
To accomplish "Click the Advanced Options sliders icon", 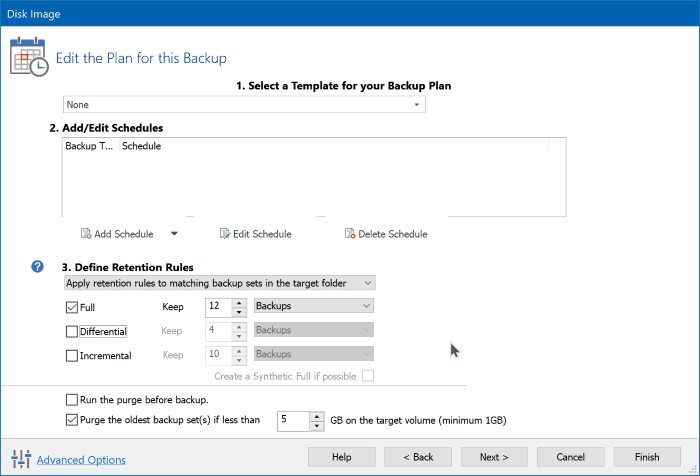I will point(21,459).
